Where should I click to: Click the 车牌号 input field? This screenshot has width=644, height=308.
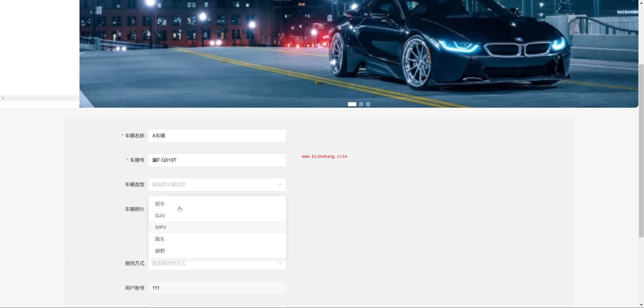click(x=217, y=160)
